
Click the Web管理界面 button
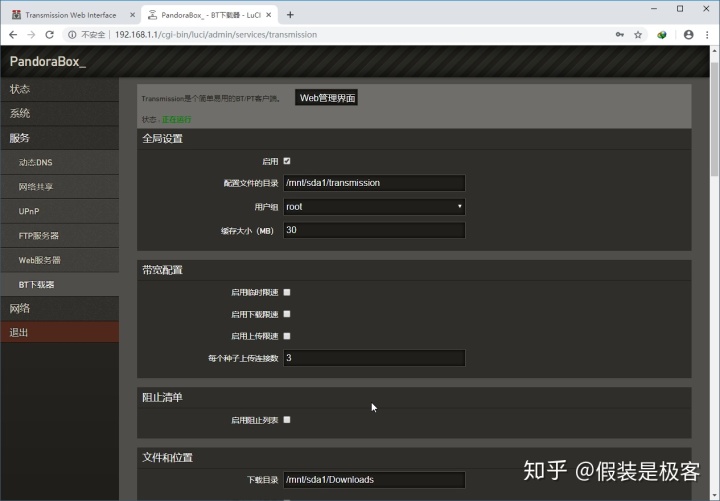coord(326,98)
